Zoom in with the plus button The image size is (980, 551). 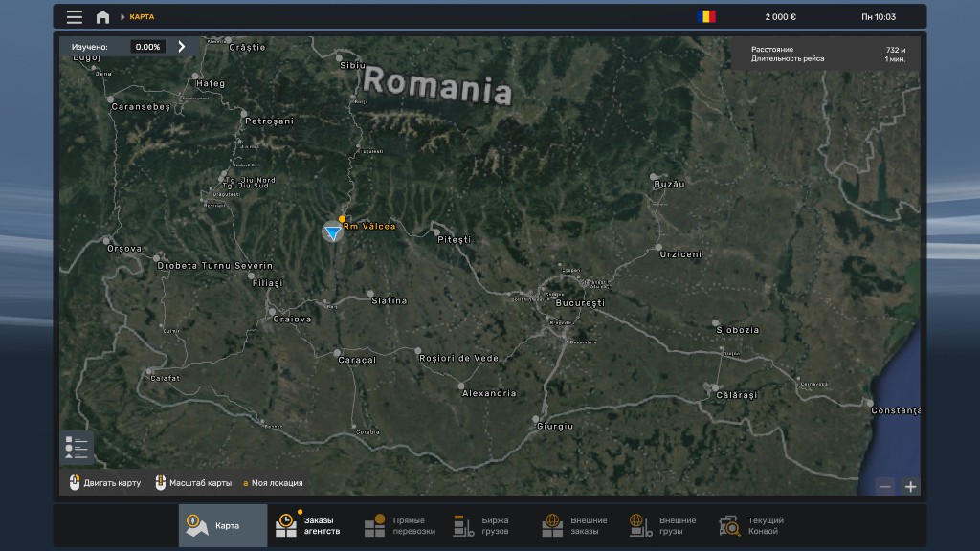tap(911, 486)
